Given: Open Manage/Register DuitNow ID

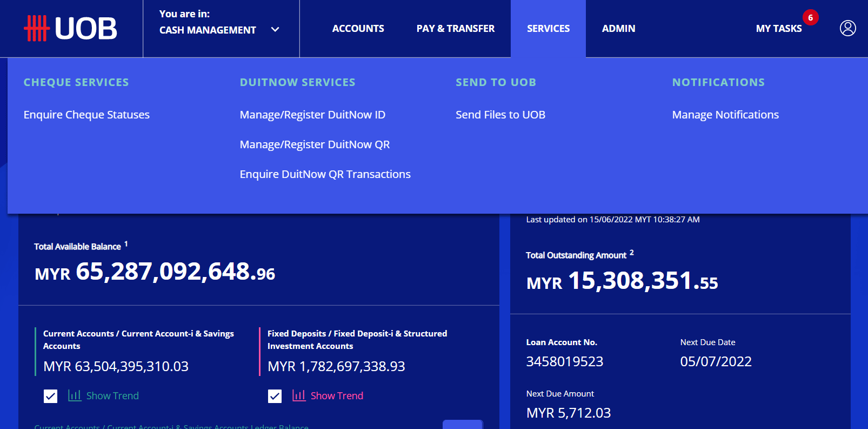Looking at the screenshot, I should tap(312, 115).
